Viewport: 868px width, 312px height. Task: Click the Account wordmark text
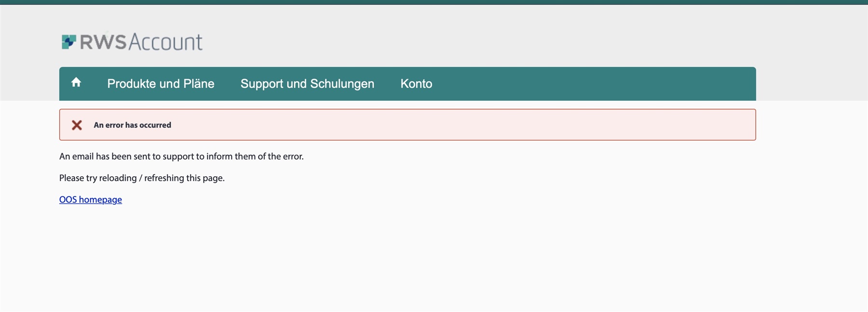164,42
